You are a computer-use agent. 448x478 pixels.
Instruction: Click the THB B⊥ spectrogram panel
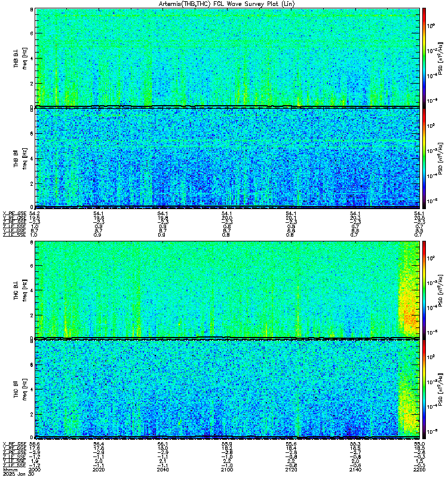[228, 57]
